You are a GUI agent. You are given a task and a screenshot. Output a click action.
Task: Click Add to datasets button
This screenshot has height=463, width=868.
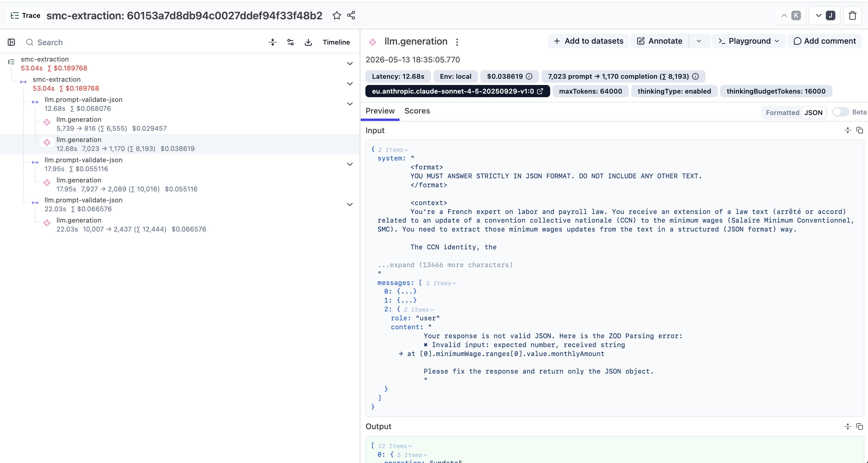pyautogui.click(x=588, y=41)
